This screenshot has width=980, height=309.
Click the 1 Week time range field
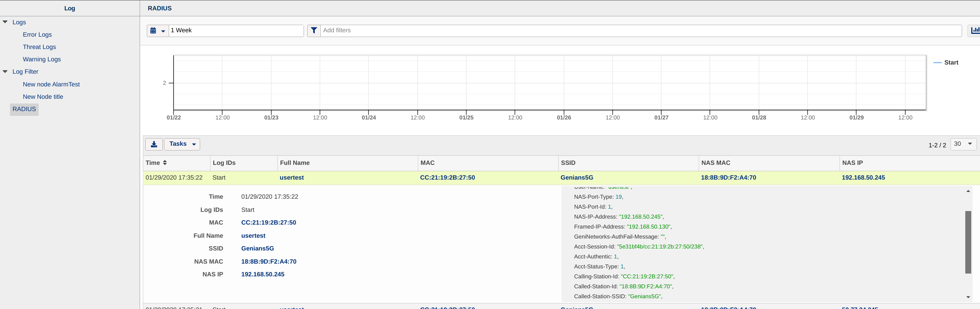point(236,31)
